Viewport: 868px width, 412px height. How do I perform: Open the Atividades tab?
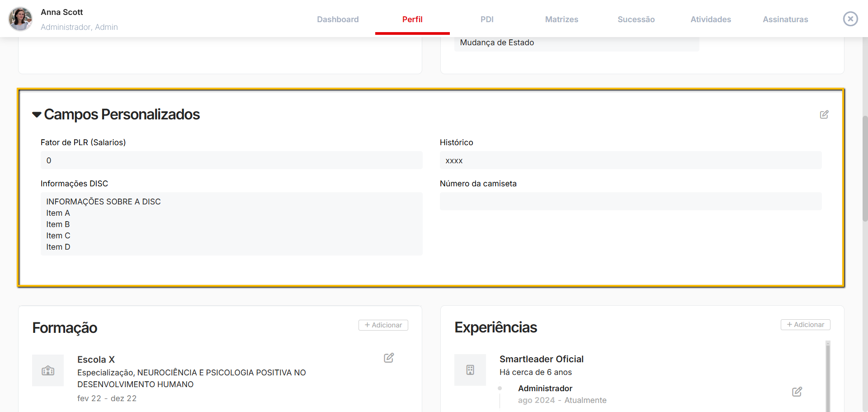coord(711,19)
